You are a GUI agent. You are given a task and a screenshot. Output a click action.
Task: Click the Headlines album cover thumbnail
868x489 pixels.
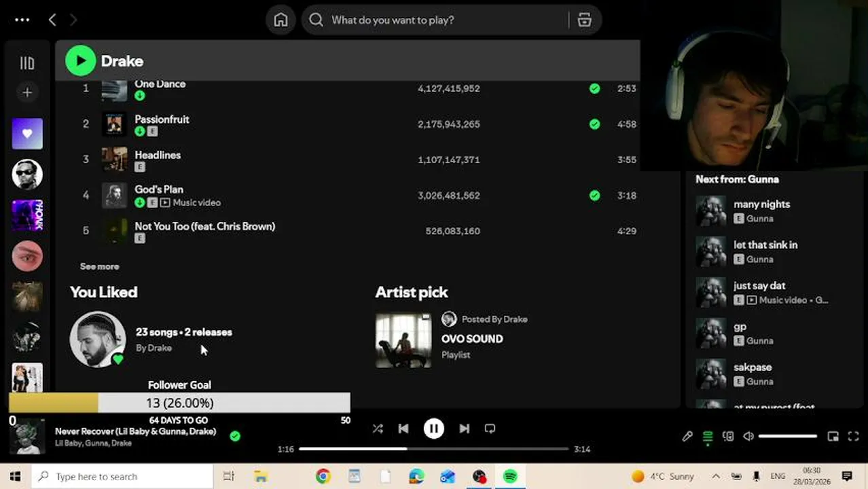tap(114, 160)
